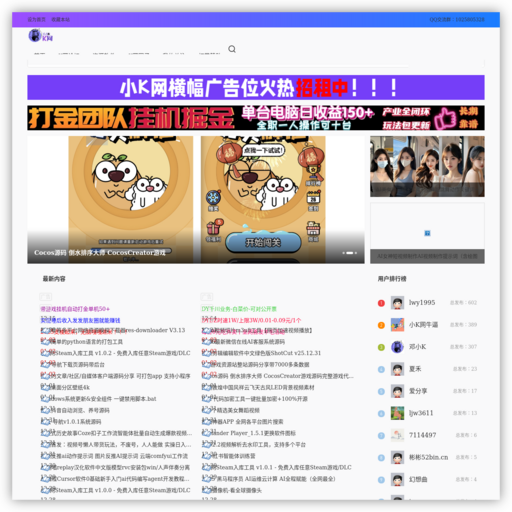Open the 小K网 site logo

click(40, 36)
